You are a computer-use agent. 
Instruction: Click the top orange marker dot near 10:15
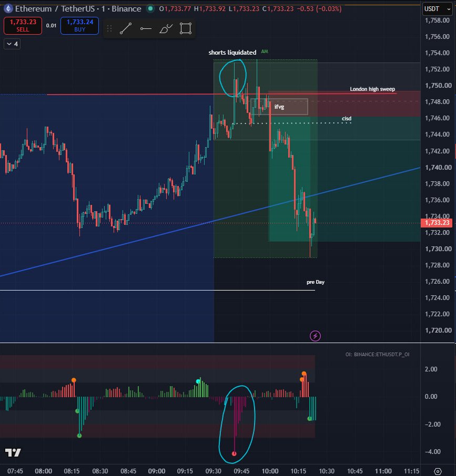pos(304,374)
